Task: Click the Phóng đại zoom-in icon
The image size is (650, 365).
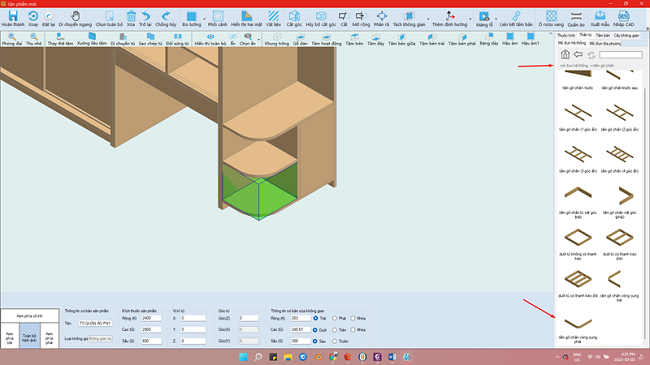Action: pyautogui.click(x=12, y=37)
